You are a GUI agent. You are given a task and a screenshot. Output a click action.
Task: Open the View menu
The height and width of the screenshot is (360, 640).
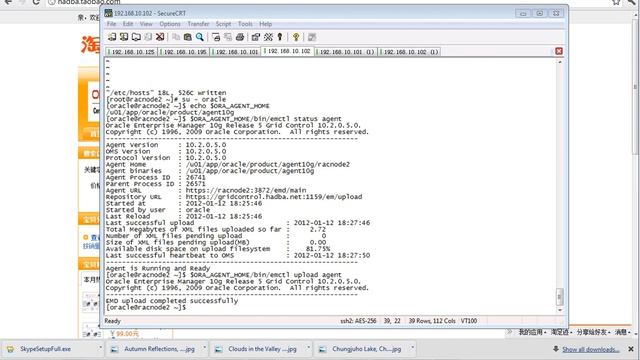click(146, 24)
